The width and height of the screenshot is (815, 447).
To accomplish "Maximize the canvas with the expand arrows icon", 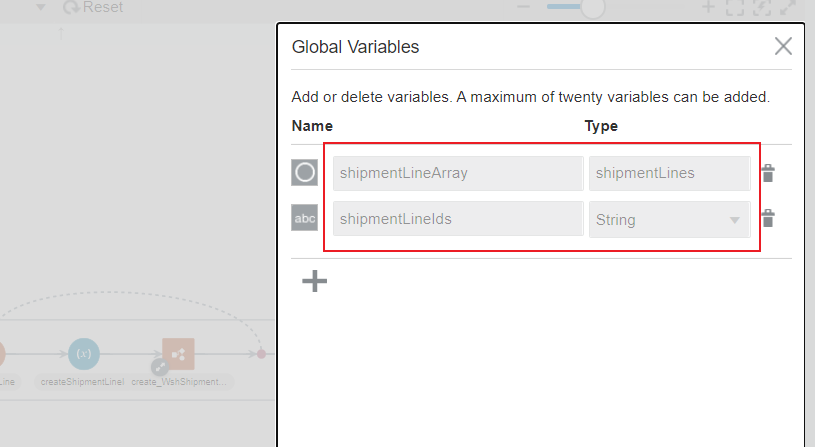I will point(789,7).
